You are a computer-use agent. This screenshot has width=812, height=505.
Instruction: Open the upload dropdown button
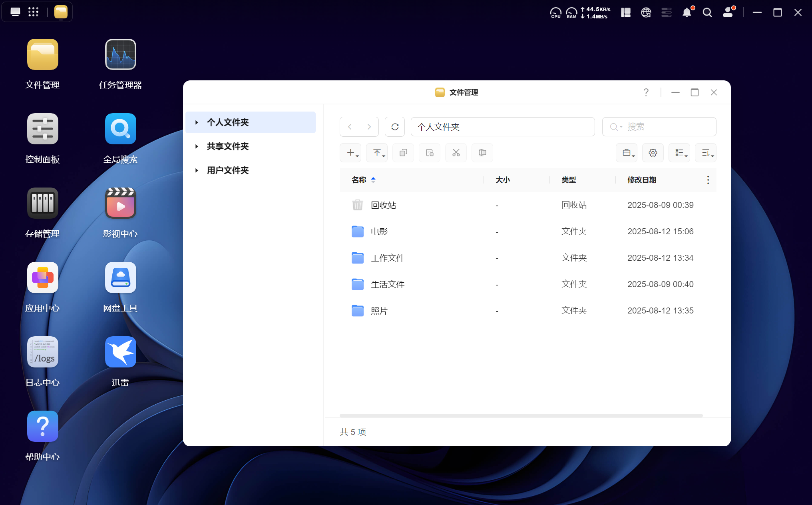coord(377,153)
